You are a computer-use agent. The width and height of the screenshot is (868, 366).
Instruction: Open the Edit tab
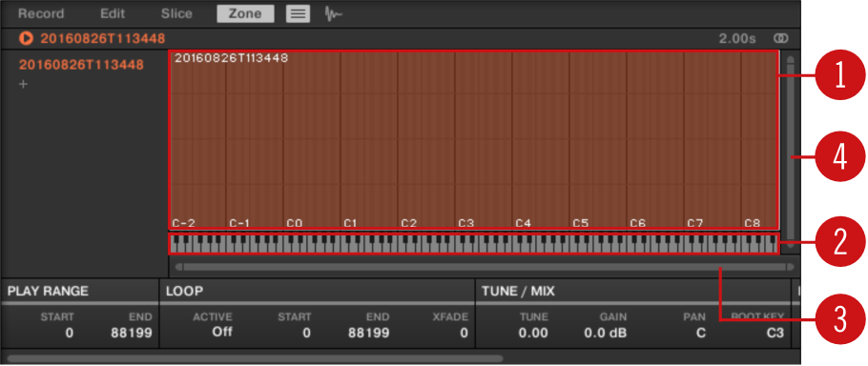point(113,14)
